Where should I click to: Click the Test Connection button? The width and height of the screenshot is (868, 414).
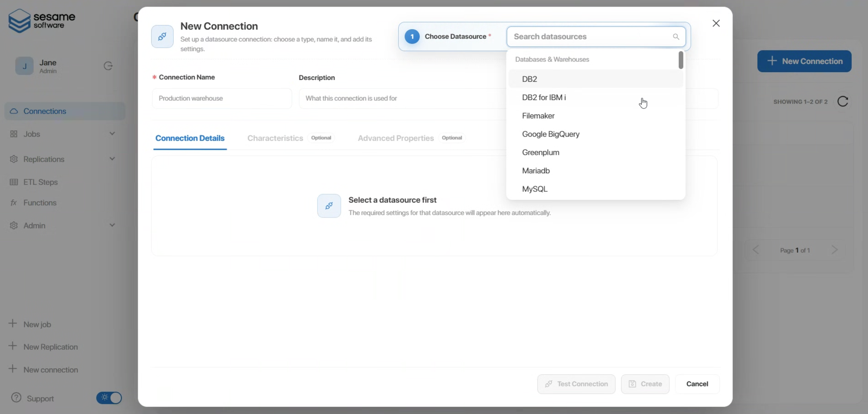click(x=576, y=384)
